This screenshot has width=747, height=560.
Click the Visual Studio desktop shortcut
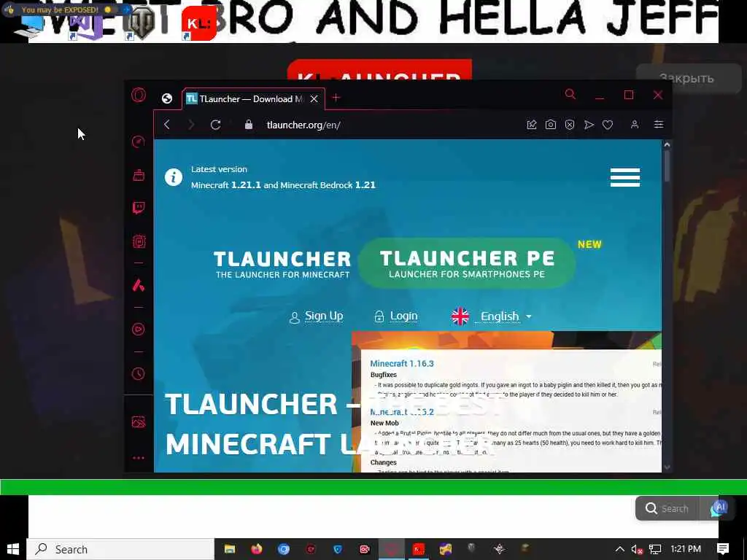click(x=85, y=24)
